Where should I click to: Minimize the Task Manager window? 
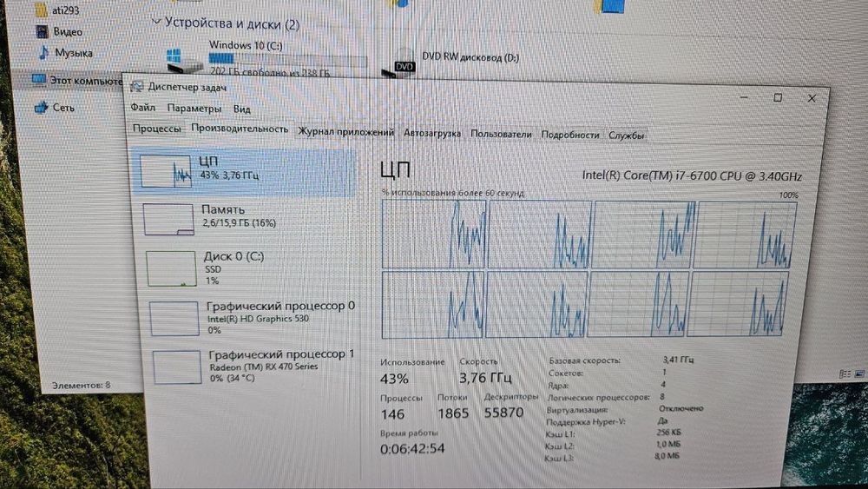(745, 97)
